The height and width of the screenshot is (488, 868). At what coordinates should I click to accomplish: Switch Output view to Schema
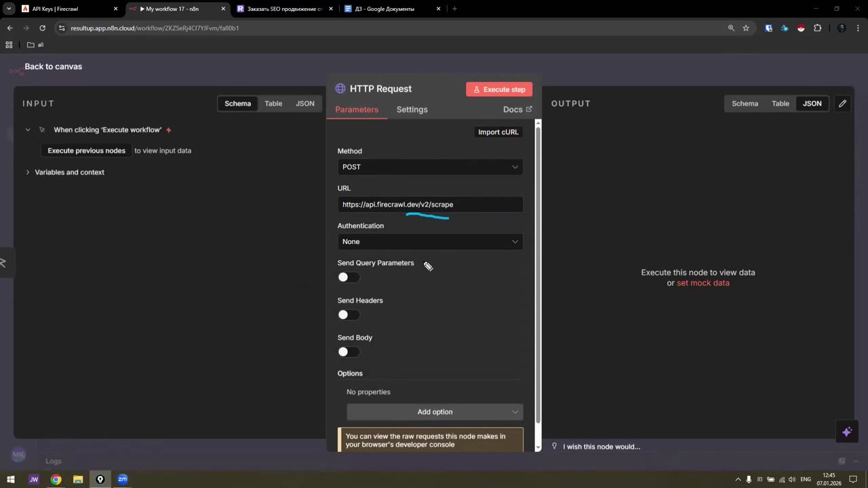tap(745, 104)
